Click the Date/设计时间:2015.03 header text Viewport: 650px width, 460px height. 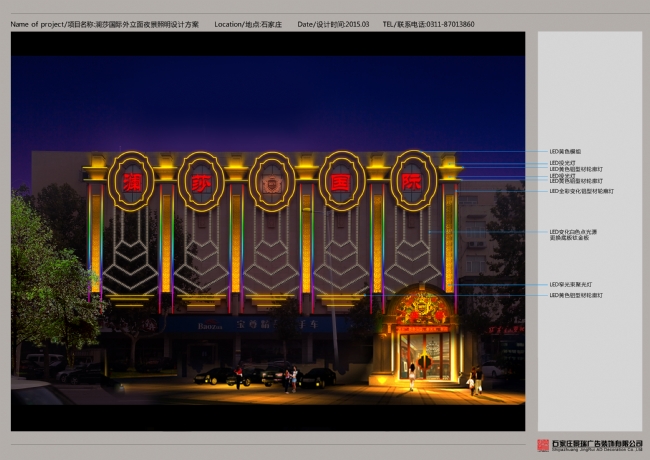[x=333, y=24]
